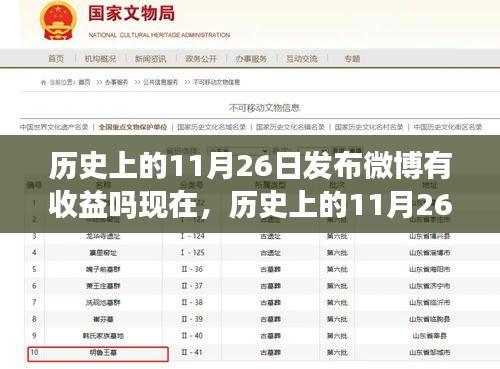Open the 机构概况 navigation item

pyautogui.click(x=100, y=59)
